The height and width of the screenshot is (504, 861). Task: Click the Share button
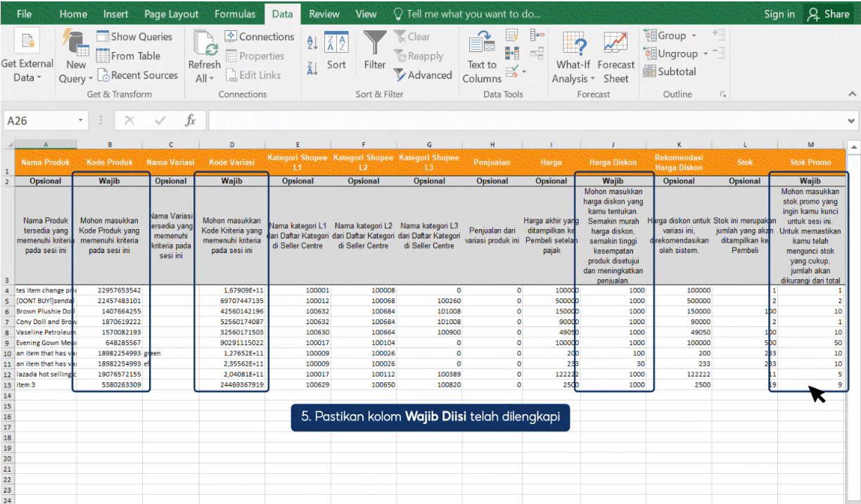[x=830, y=14]
